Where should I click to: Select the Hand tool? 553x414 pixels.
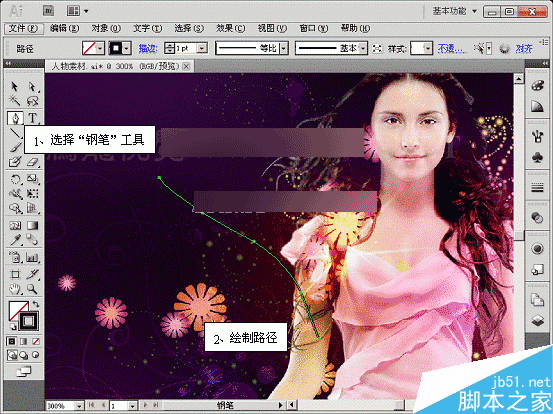[x=15, y=290]
